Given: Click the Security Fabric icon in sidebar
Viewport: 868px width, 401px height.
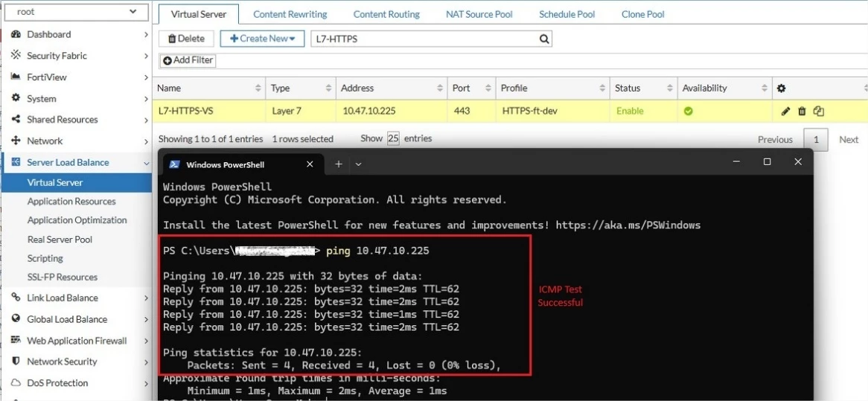Looking at the screenshot, I should tap(16, 55).
